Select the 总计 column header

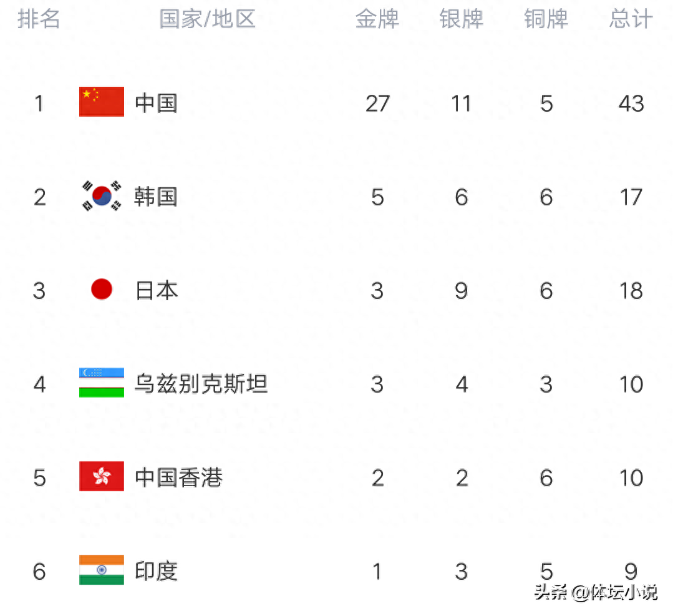click(x=631, y=19)
